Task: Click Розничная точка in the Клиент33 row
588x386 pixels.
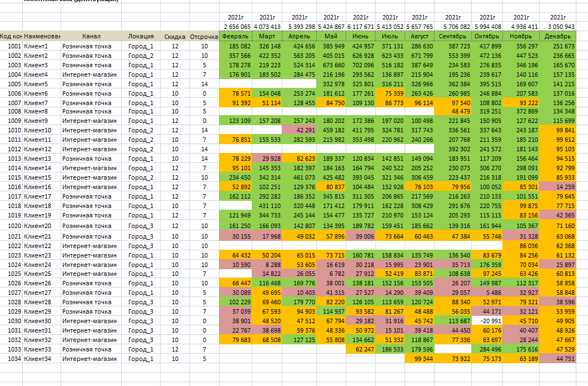Action: [x=91, y=349]
